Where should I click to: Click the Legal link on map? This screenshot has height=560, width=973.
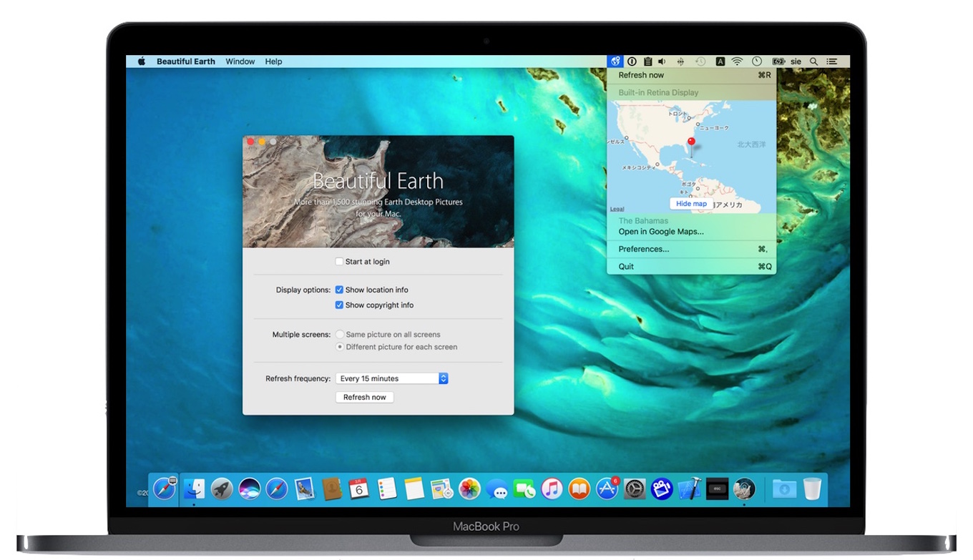[x=617, y=209]
